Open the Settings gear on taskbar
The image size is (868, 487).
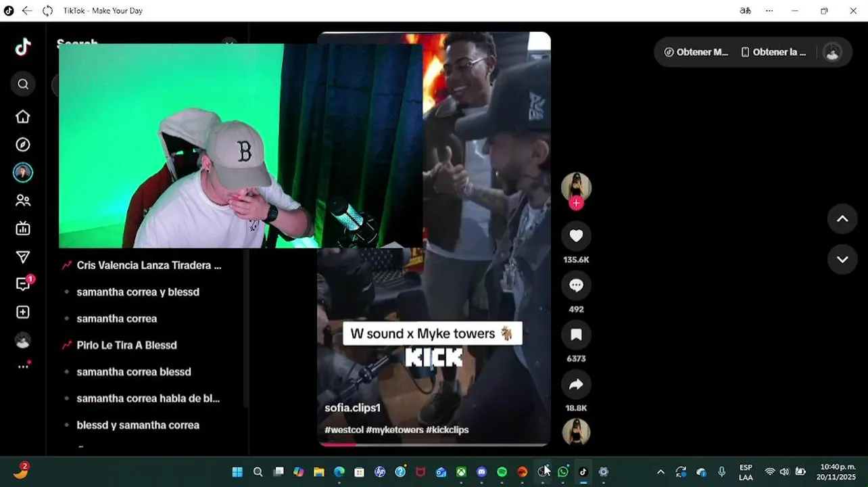point(604,472)
